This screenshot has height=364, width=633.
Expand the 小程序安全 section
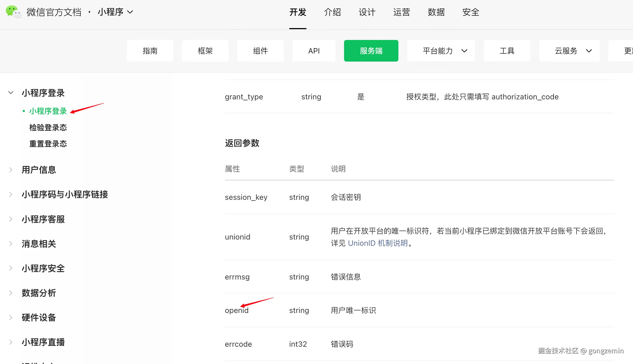(11, 268)
